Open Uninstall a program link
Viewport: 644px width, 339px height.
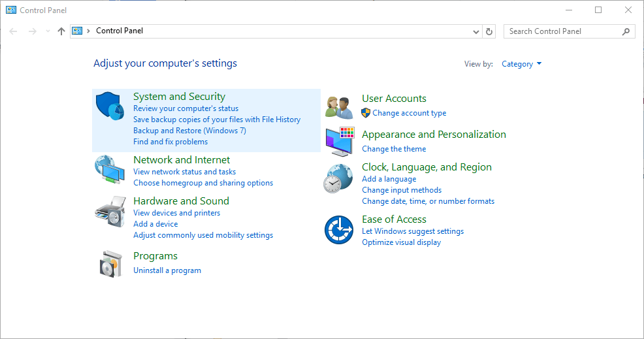pyautogui.click(x=167, y=270)
